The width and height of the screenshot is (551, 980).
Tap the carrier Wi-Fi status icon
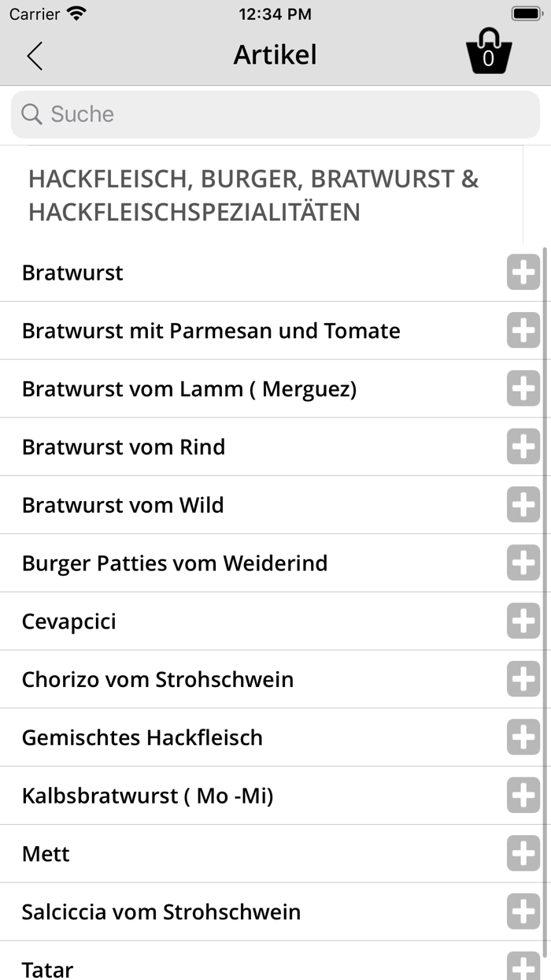[x=75, y=13]
